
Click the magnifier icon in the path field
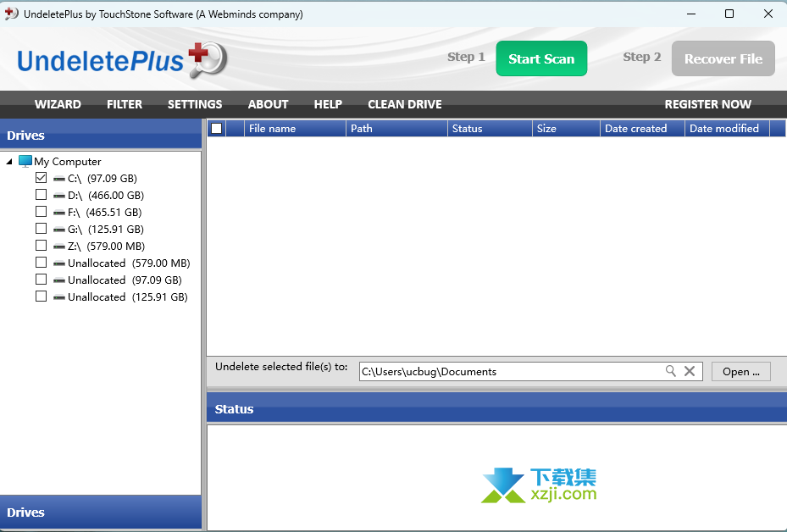click(x=670, y=371)
